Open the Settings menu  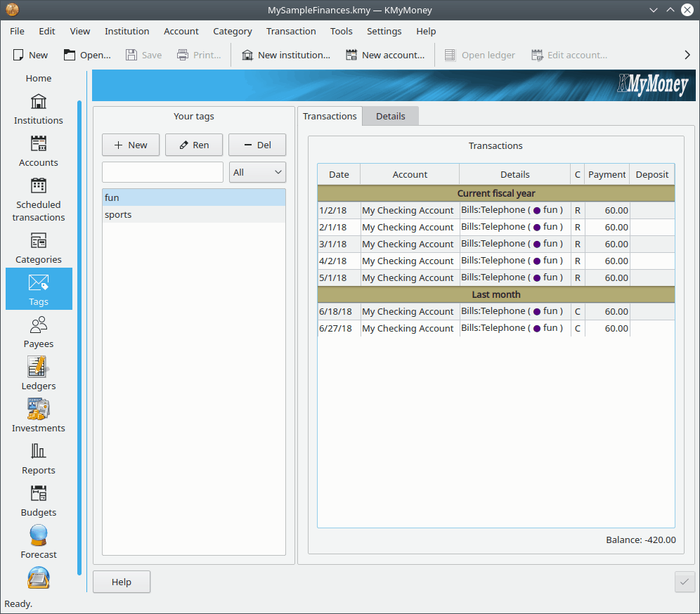pos(384,31)
